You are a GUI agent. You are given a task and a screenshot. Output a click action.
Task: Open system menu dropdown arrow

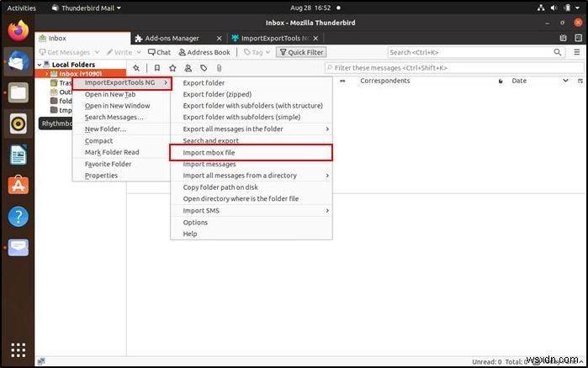[x=578, y=8]
